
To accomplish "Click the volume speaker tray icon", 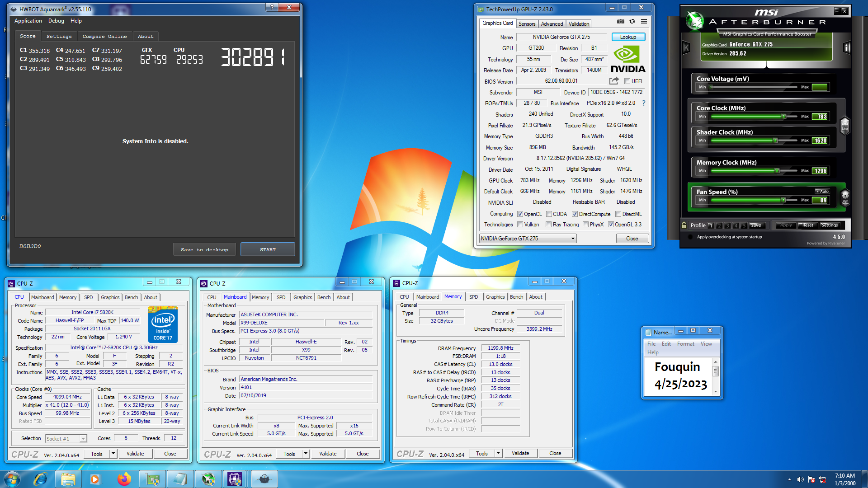I will (x=800, y=479).
